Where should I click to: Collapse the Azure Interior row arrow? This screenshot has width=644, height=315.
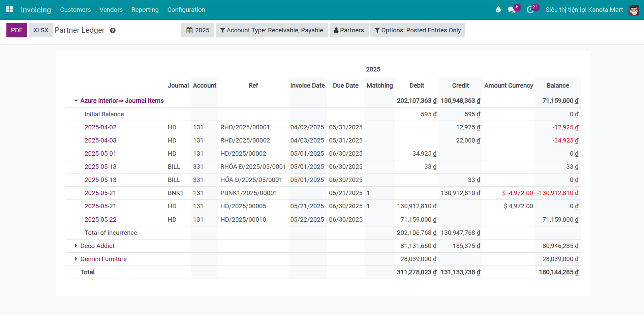pyautogui.click(x=76, y=101)
